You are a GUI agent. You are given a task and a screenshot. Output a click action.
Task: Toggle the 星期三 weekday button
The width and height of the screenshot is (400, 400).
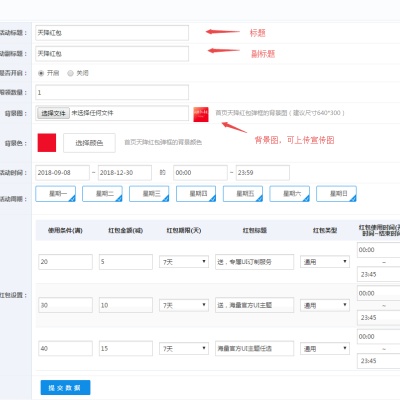pos(149,194)
